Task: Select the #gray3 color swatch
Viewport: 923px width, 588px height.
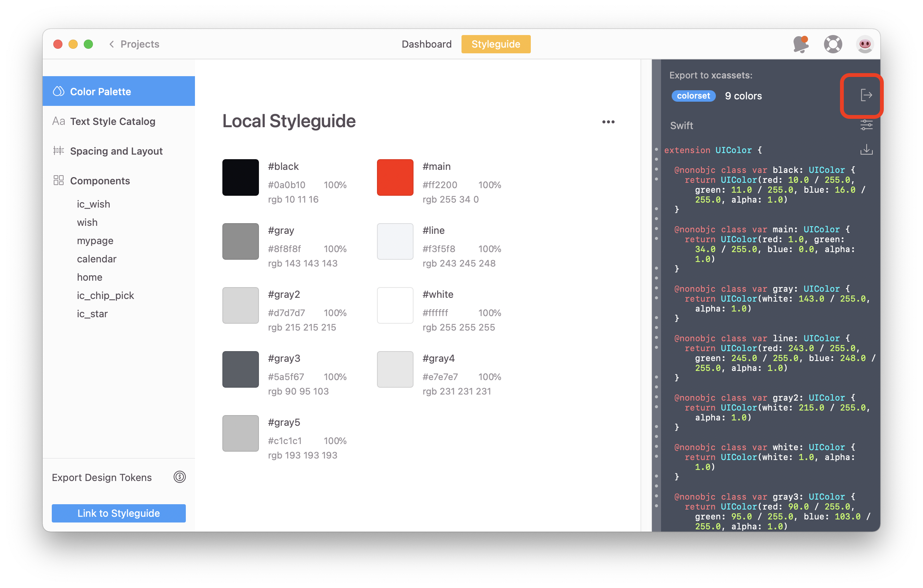Action: pyautogui.click(x=240, y=369)
